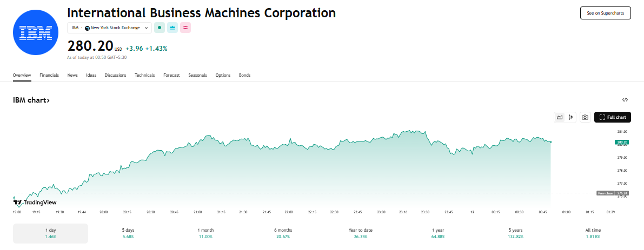Open the IBM chart heading link
The width and height of the screenshot is (644, 250).
[31, 100]
